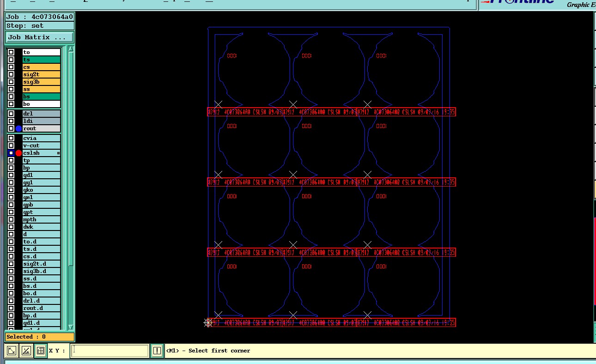The width and height of the screenshot is (596, 364).
Task: Select the ss.d layer name
Action: (x=42, y=279)
